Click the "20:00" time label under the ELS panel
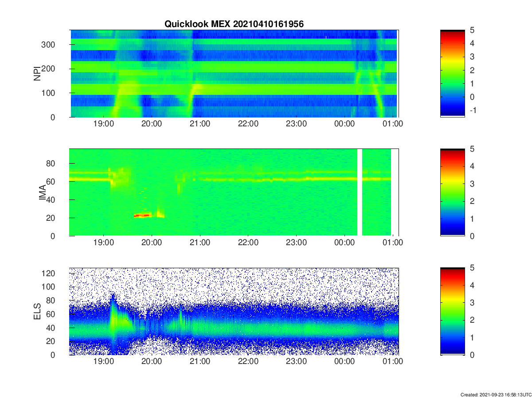The width and height of the screenshot is (532, 399). (152, 363)
